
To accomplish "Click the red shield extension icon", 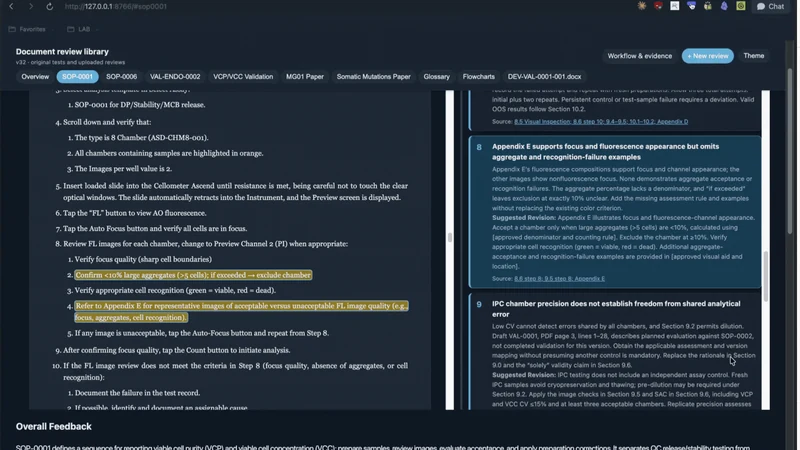I will pos(658,6).
